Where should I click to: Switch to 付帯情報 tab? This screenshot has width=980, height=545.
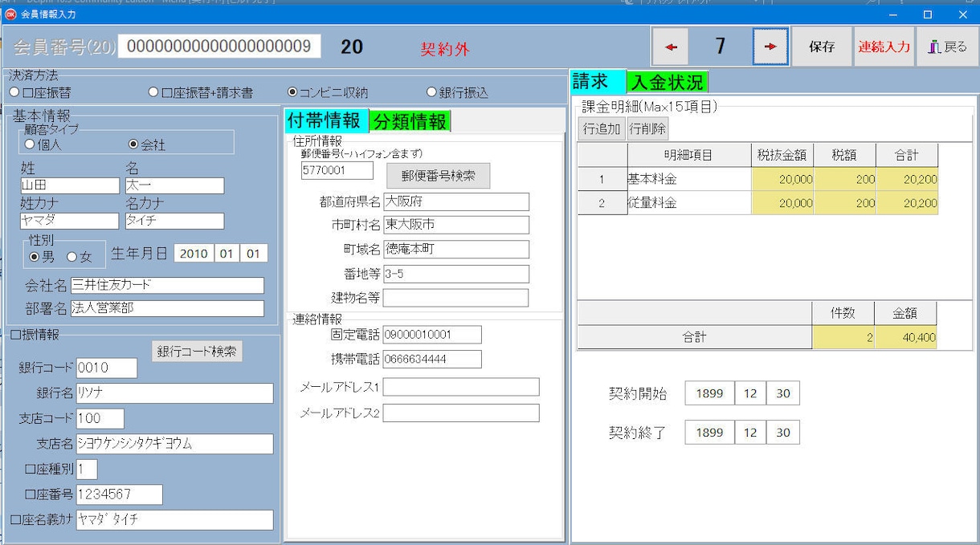[326, 120]
